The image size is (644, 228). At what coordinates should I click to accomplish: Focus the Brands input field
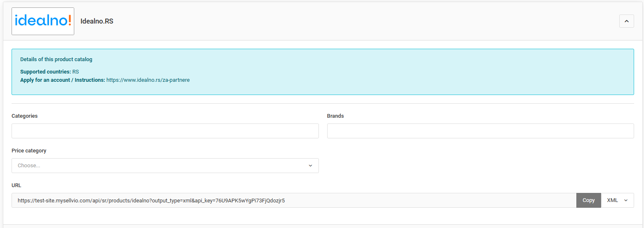[x=480, y=131]
